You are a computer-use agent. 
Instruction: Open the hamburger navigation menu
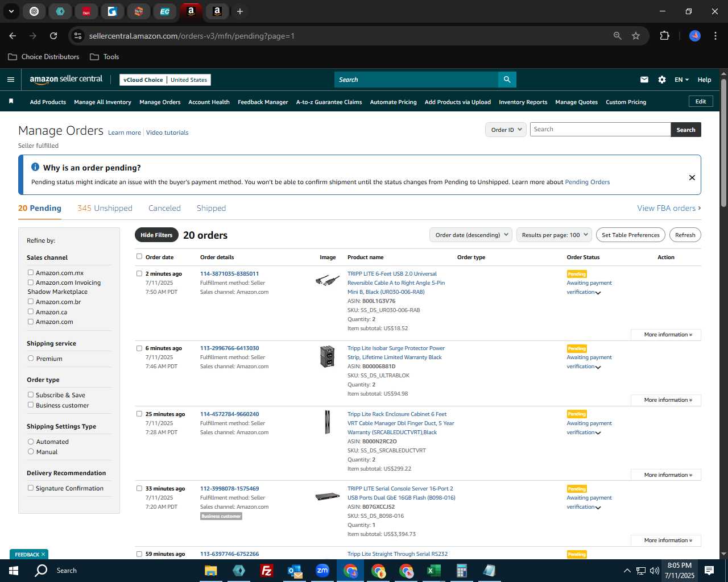point(10,80)
